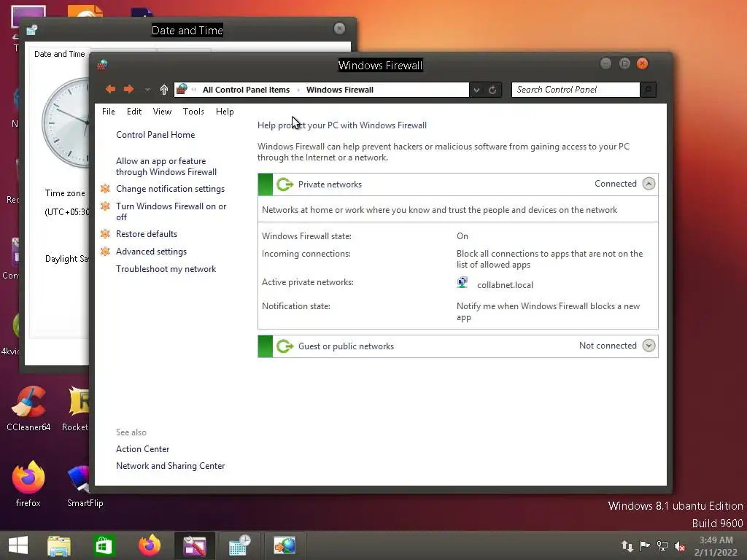Click Restore defaults link
This screenshot has height=560, width=747.
(x=146, y=234)
